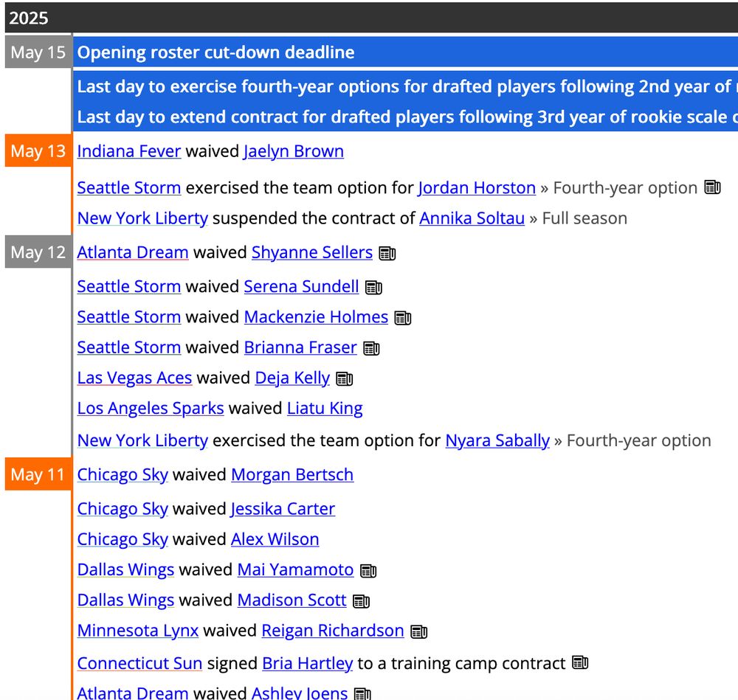The height and width of the screenshot is (700, 738).
Task: Open the article icon next to Ashley Joens
Action: click(x=362, y=693)
